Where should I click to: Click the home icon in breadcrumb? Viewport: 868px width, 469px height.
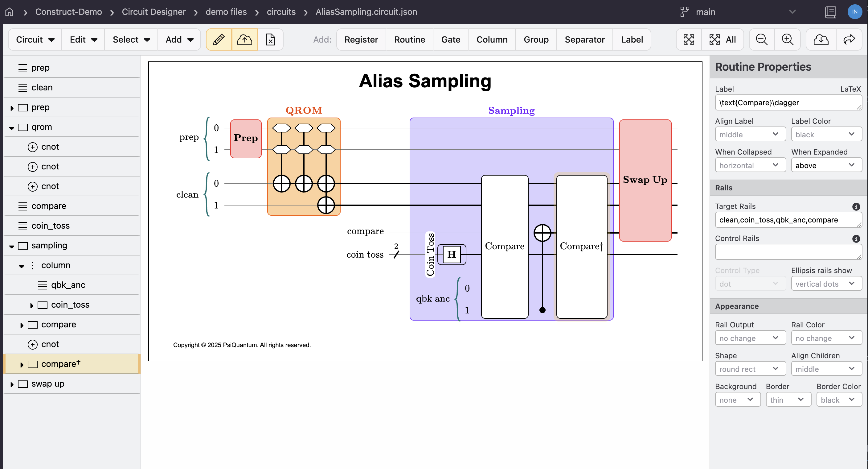tap(10, 12)
